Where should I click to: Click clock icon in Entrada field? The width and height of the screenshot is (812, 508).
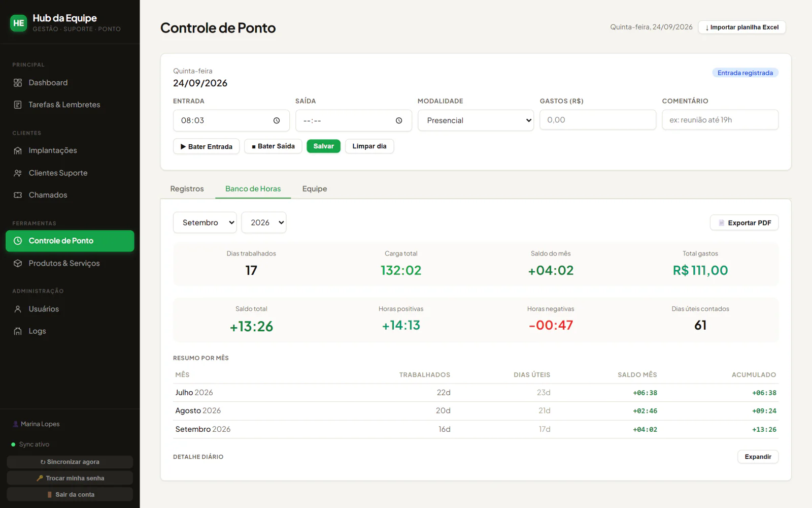(x=277, y=120)
